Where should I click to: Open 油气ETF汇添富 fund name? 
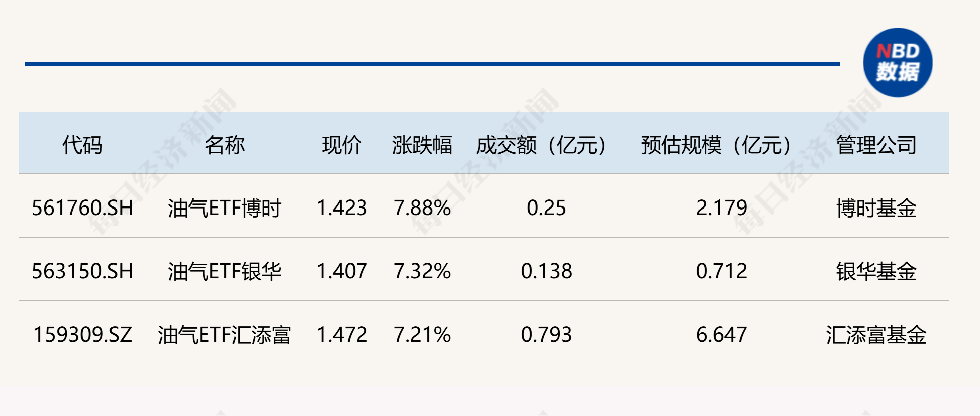(224, 335)
